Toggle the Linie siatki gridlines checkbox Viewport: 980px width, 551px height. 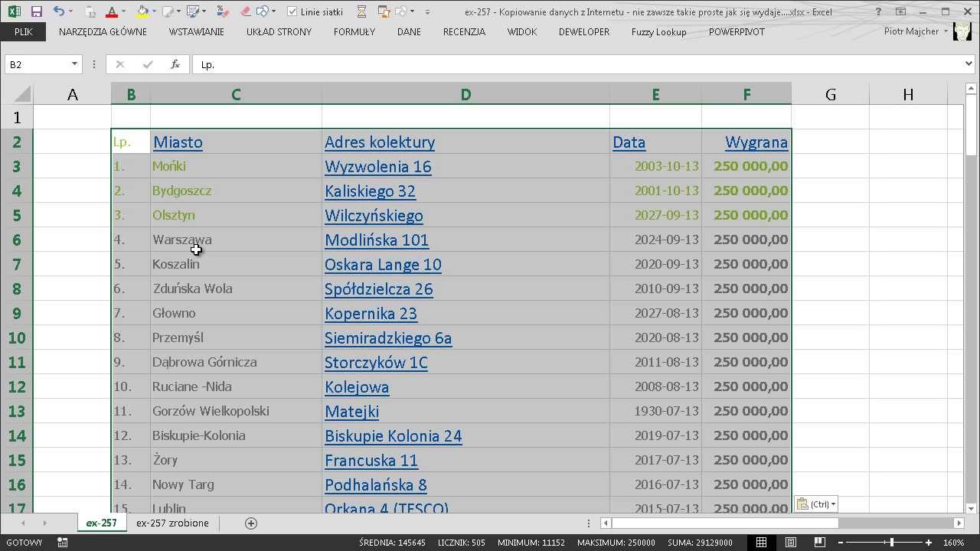coord(292,11)
